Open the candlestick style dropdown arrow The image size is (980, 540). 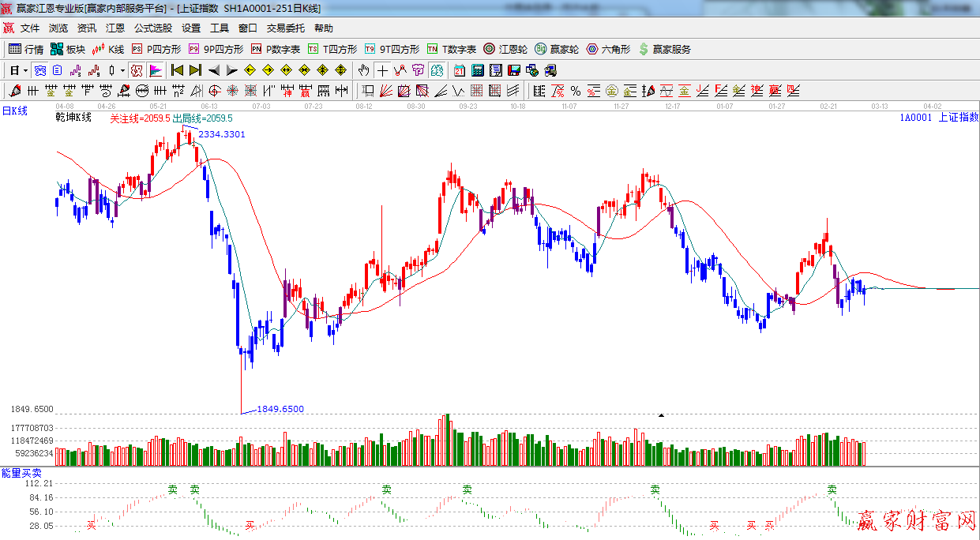123,70
